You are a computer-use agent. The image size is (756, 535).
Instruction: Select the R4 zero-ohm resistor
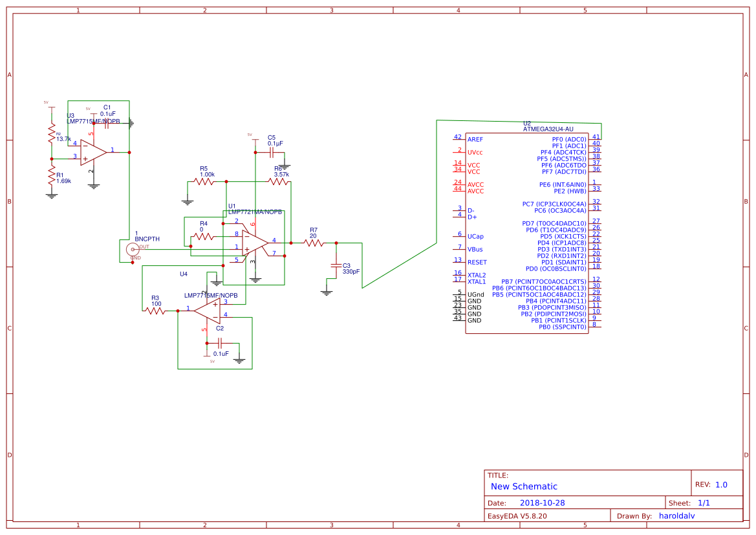[204, 237]
